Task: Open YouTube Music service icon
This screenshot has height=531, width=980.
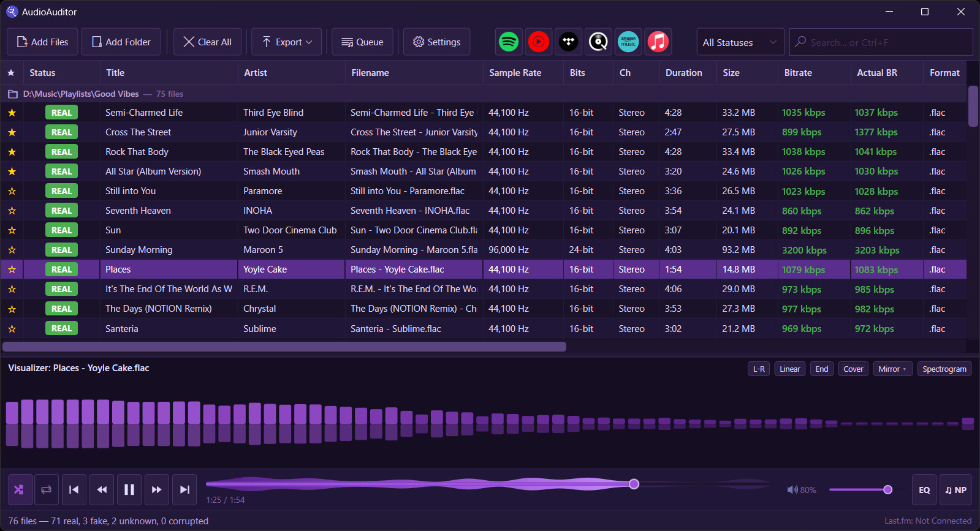Action: tap(539, 42)
